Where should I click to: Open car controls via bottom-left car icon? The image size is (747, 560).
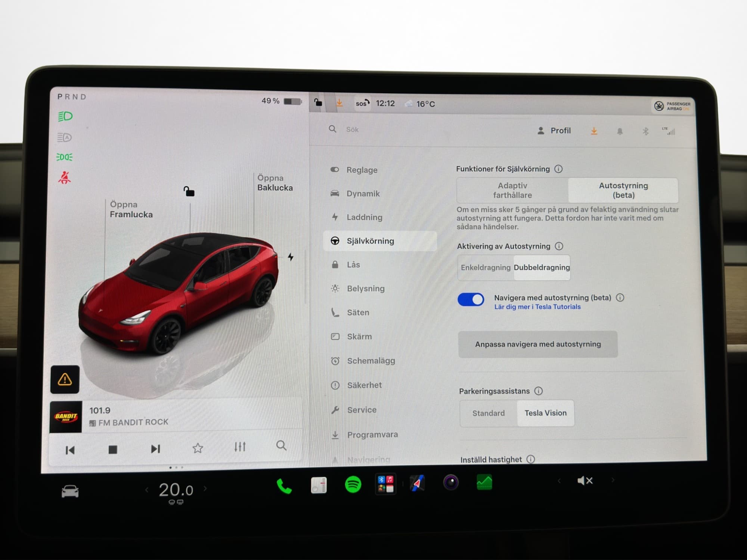pyautogui.click(x=70, y=491)
